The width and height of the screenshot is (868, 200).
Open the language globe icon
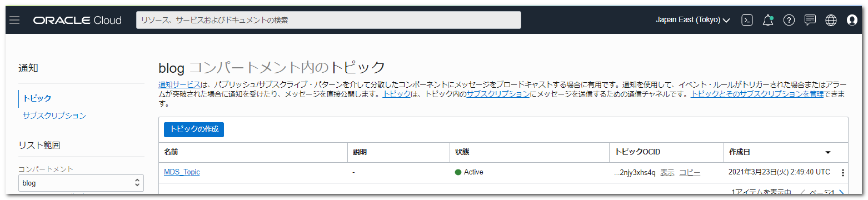(831, 20)
